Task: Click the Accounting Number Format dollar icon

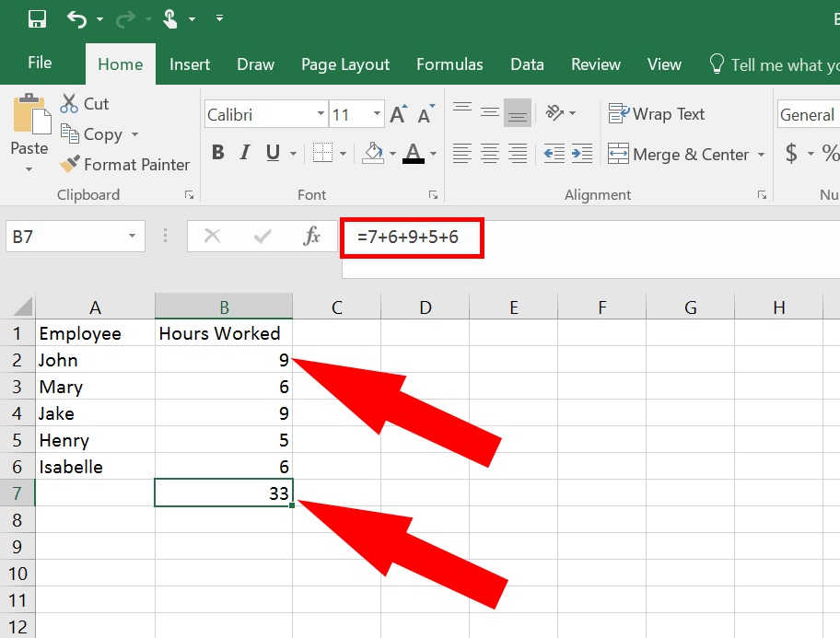Action: click(x=791, y=154)
